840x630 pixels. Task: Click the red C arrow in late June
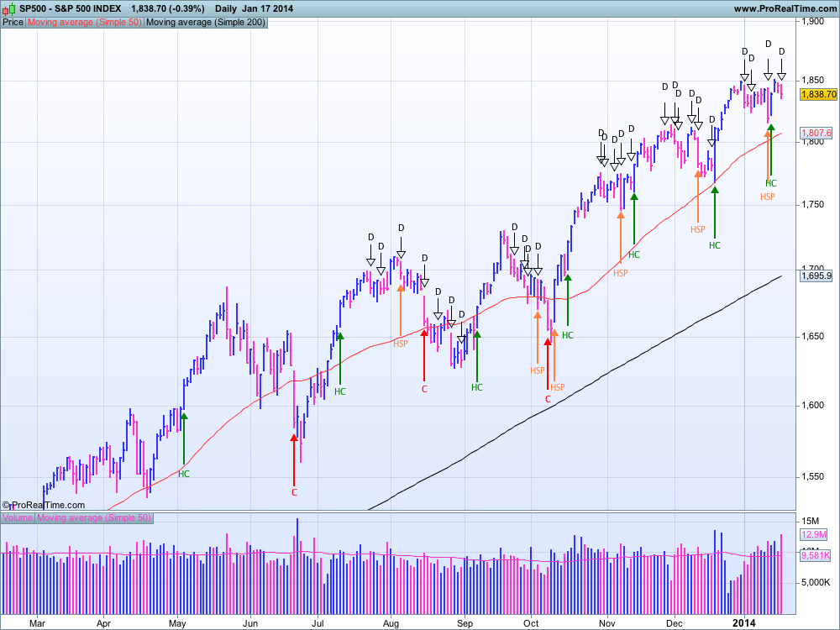coord(293,460)
